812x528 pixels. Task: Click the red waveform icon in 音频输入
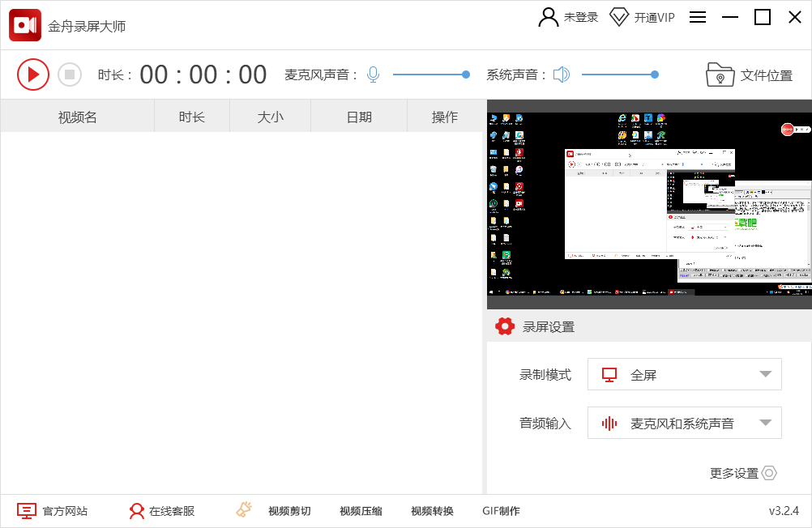(609, 424)
